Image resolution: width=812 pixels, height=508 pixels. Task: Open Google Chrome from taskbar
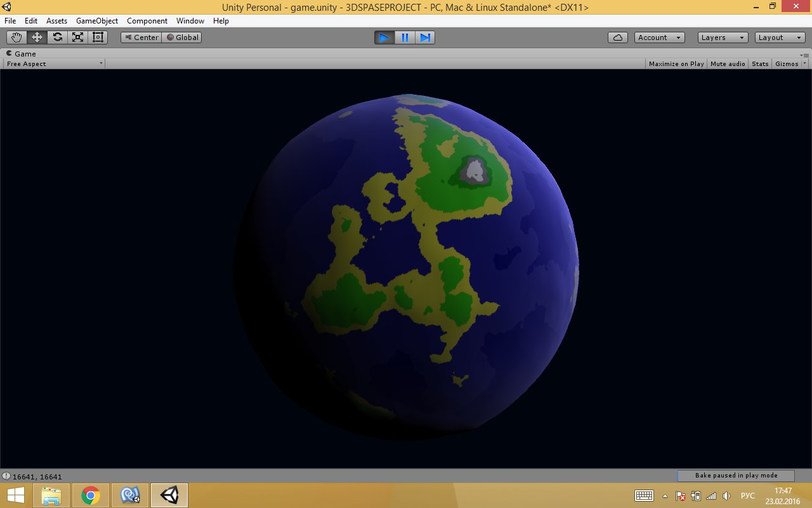tap(91, 495)
